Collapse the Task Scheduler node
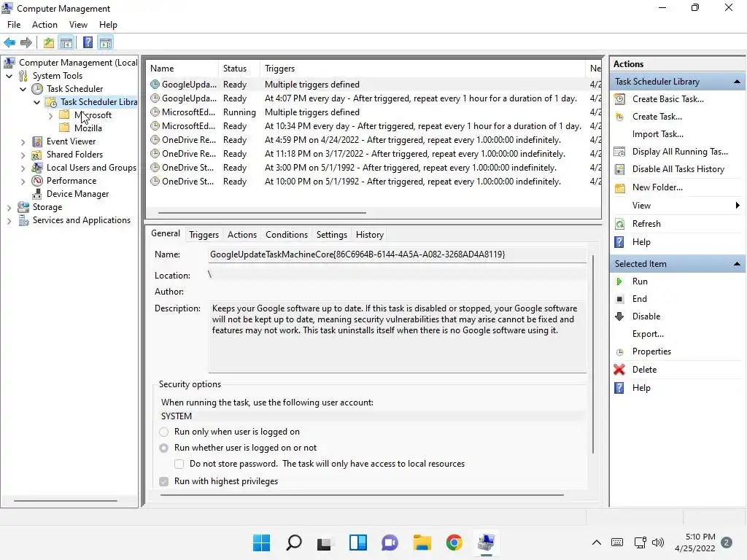The width and height of the screenshot is (747, 560). 23,89
